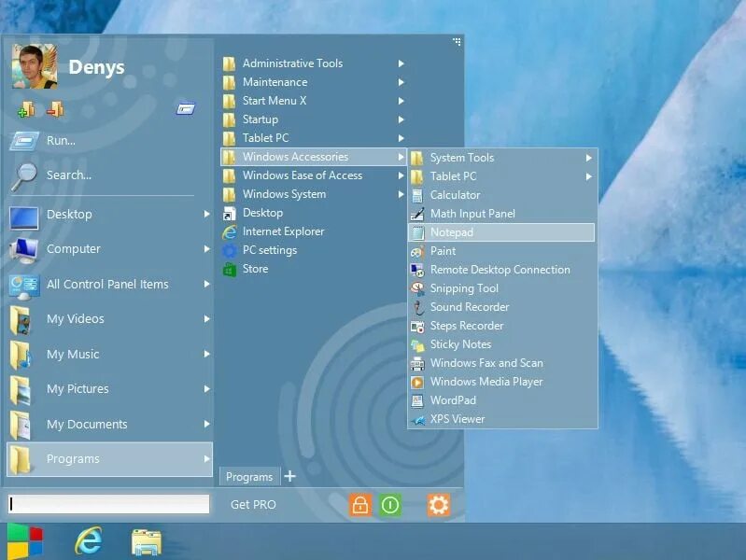
Task: Click the Internet Explorer icon in Programs list
Action: (230, 231)
